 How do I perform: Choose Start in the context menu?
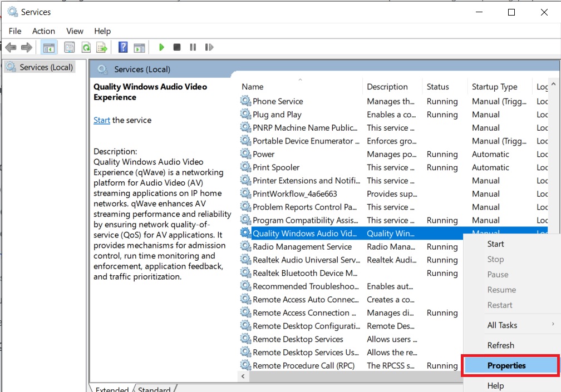pyautogui.click(x=495, y=244)
